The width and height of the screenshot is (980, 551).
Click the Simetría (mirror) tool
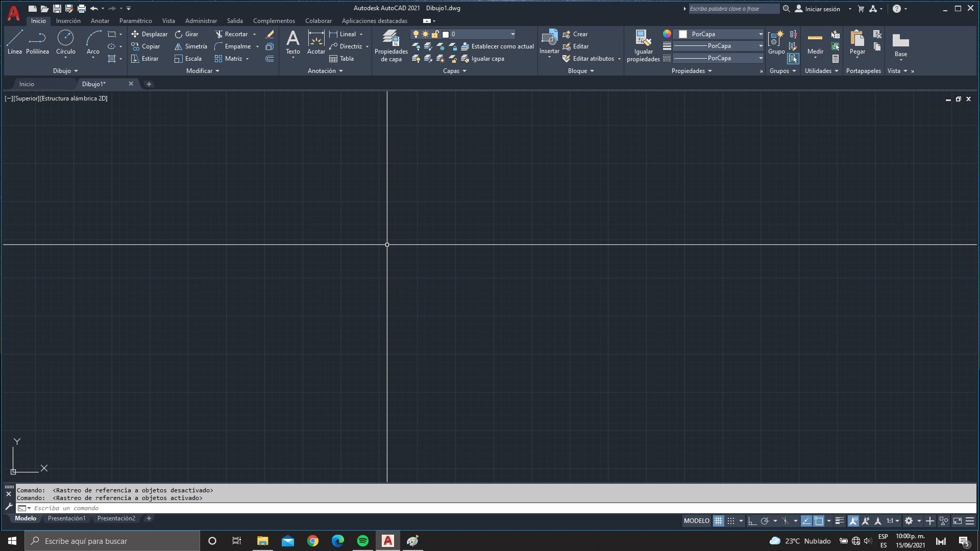click(191, 46)
